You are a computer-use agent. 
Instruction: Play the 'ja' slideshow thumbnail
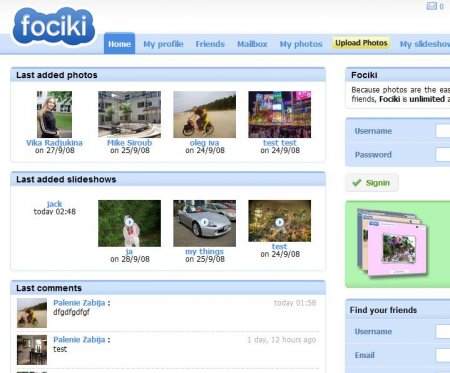pos(129,223)
